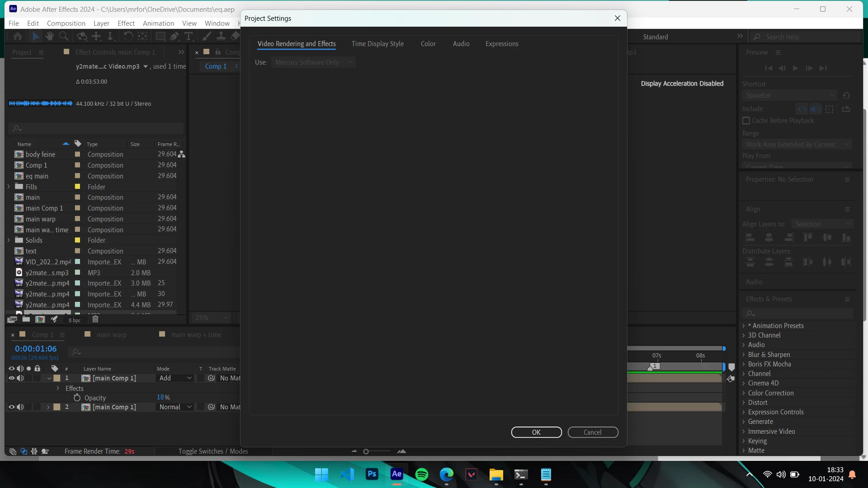
Task: Select the Type tool
Action: [189, 37]
